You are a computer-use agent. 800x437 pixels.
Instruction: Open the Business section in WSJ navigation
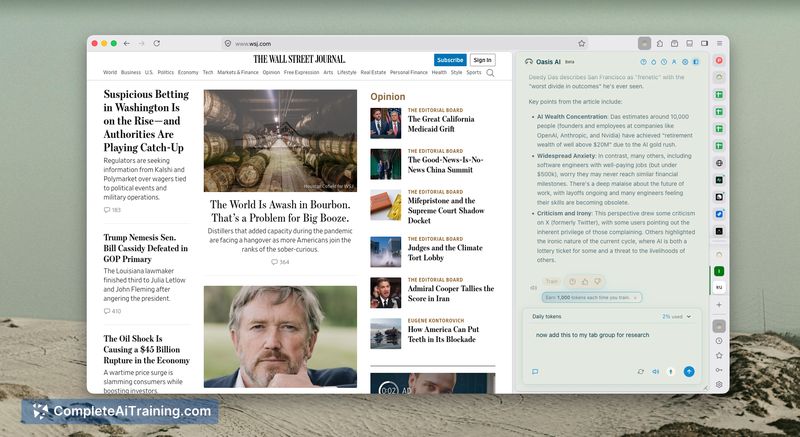(131, 72)
